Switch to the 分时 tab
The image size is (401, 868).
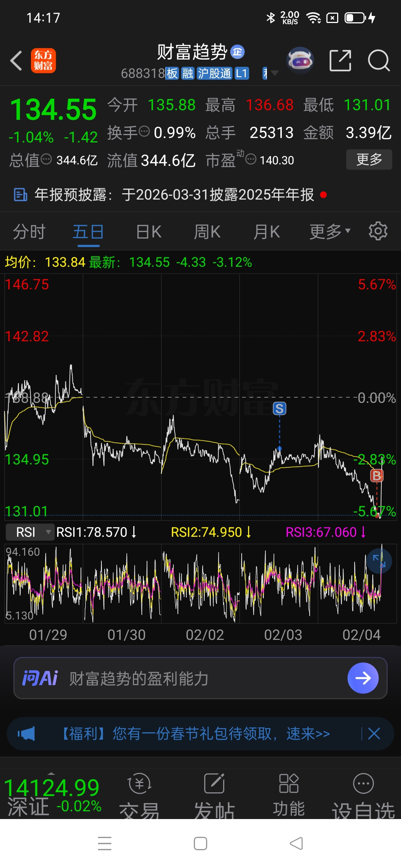pyautogui.click(x=29, y=232)
